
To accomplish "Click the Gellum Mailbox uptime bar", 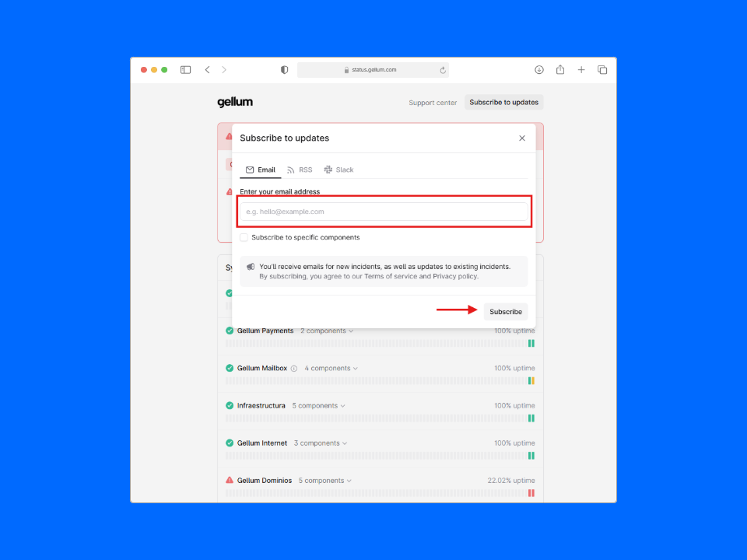I will [381, 381].
